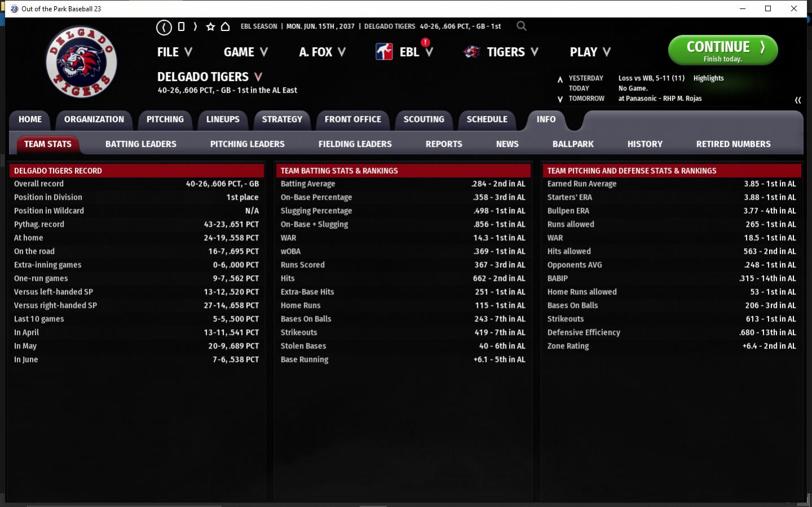Viewport: 812px width, 507px height.
Task: Click the Tigers small logo icon
Action: (472, 52)
